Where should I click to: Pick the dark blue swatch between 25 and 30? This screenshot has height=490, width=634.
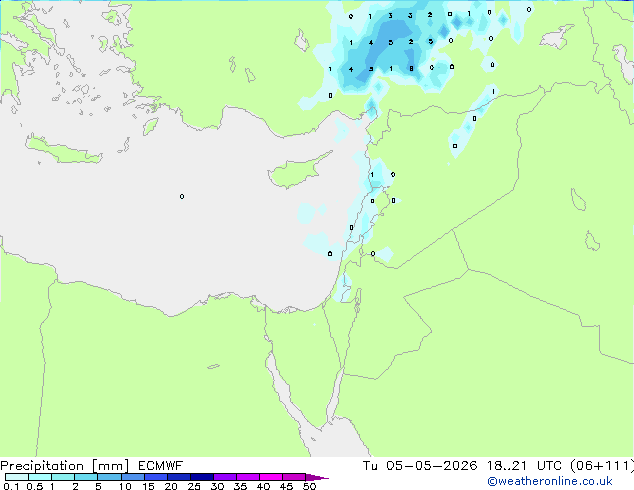201,477
